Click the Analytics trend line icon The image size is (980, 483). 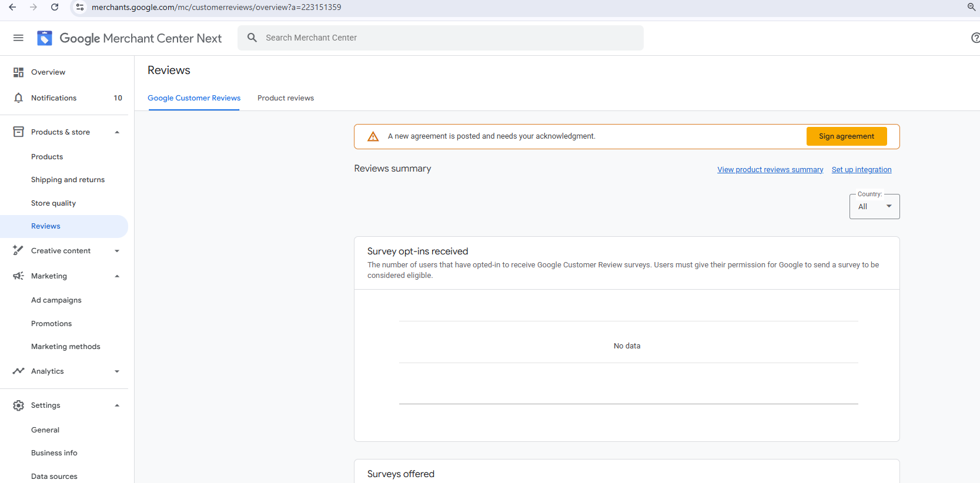18,371
